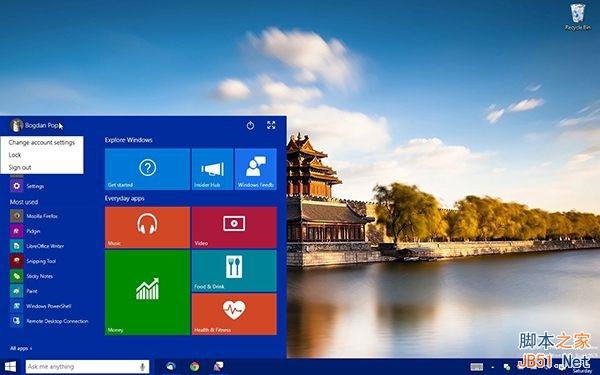Open the Paint app icon
Viewport: 600px width, 375px height.
click(x=16, y=291)
